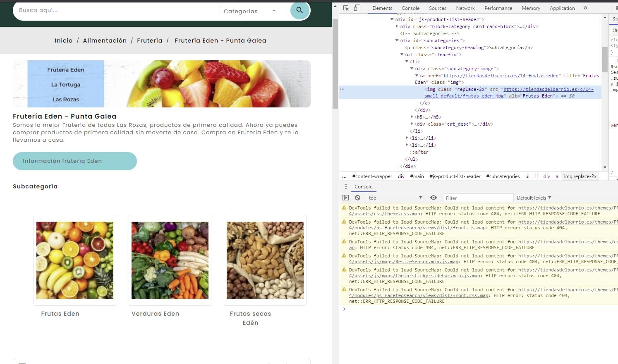Click the webpage vertical scrollbar thumb
The image size is (618, 364).
(x=335, y=64)
